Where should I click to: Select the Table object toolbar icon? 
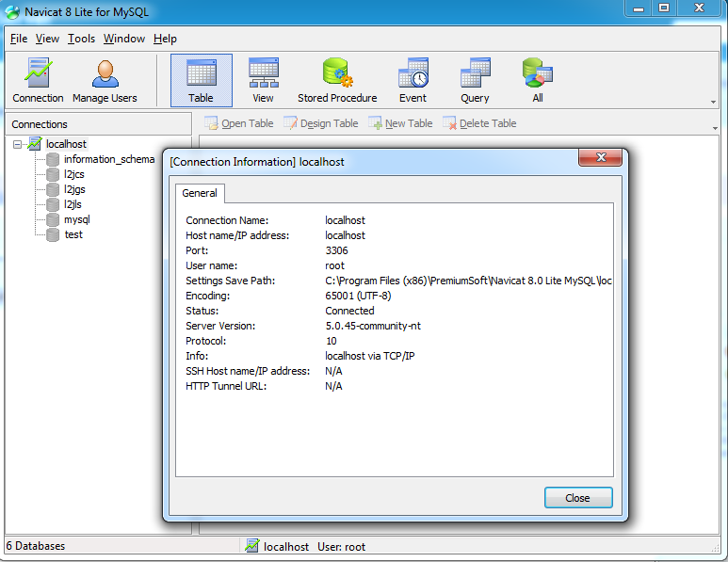(x=201, y=80)
